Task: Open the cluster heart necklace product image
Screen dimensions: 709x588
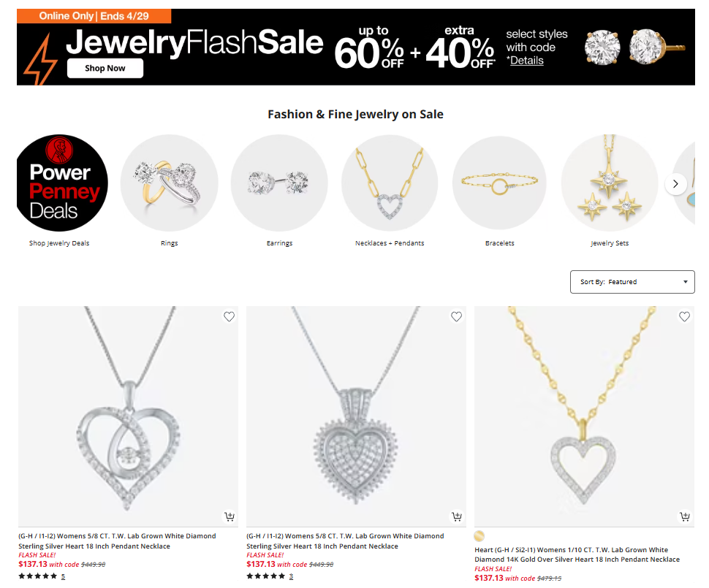Action: coord(356,416)
